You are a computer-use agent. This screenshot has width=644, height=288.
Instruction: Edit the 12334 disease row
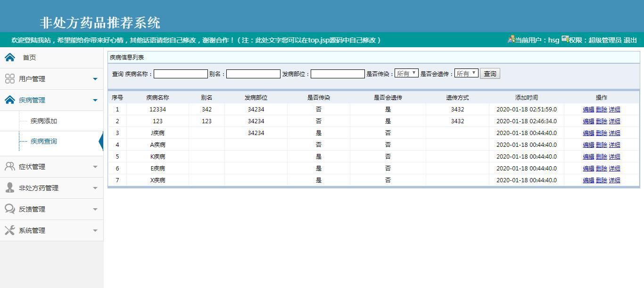pyautogui.click(x=588, y=109)
